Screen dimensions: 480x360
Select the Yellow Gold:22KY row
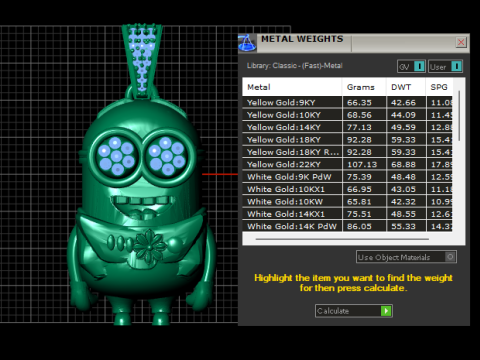click(x=347, y=164)
